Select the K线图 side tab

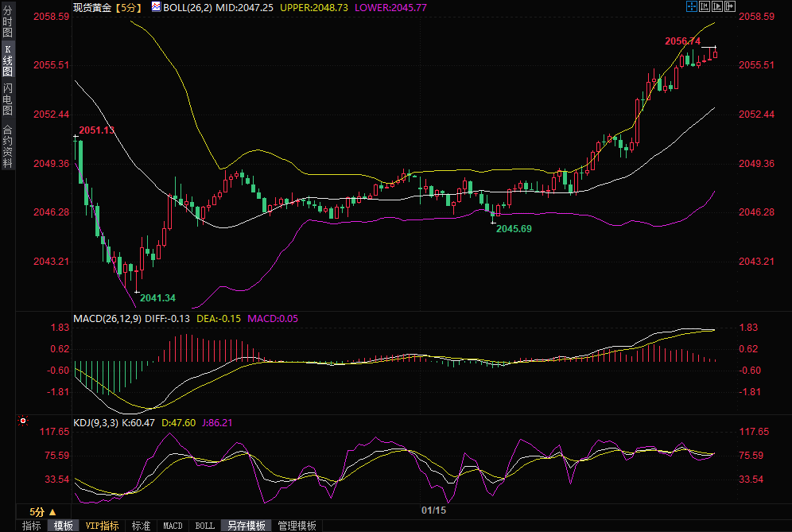coord(8,61)
